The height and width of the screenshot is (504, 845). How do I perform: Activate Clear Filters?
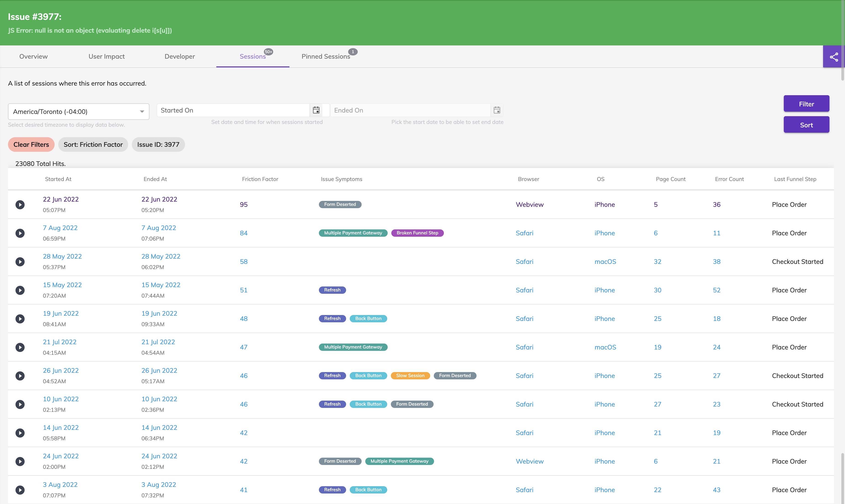(31, 144)
